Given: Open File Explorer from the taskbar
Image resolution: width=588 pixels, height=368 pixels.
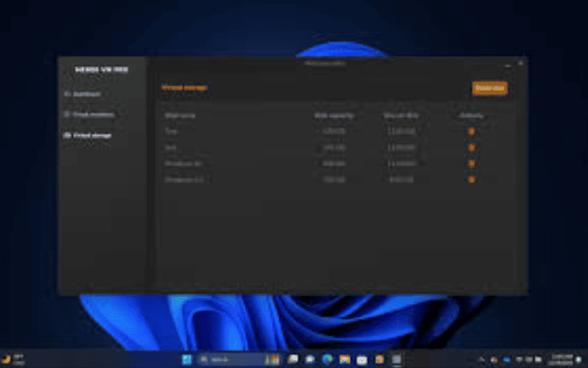Looking at the screenshot, I should point(344,360).
